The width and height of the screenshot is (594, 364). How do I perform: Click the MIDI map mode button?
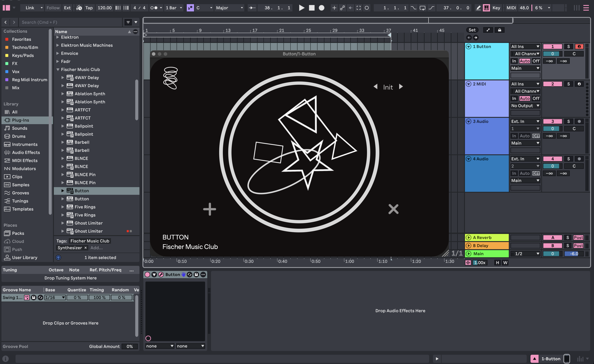511,8
